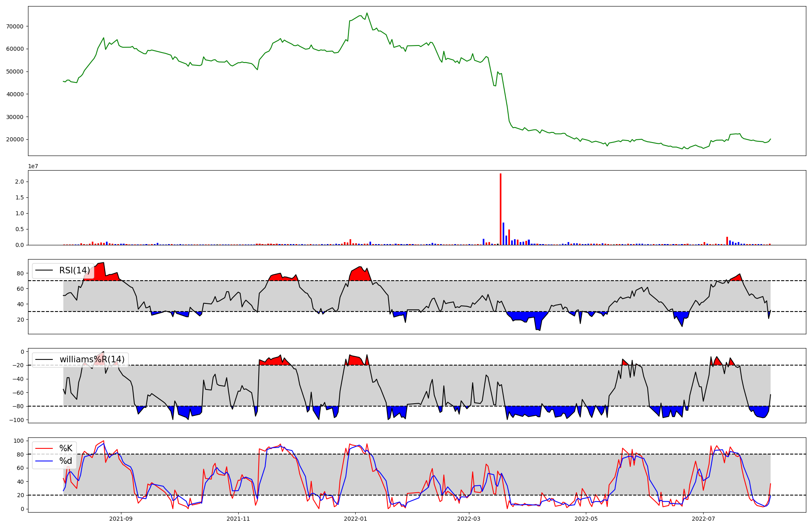The height and width of the screenshot is (528, 812).
Task: Click the 2021-09 x-axis date label
Action: click(x=121, y=519)
